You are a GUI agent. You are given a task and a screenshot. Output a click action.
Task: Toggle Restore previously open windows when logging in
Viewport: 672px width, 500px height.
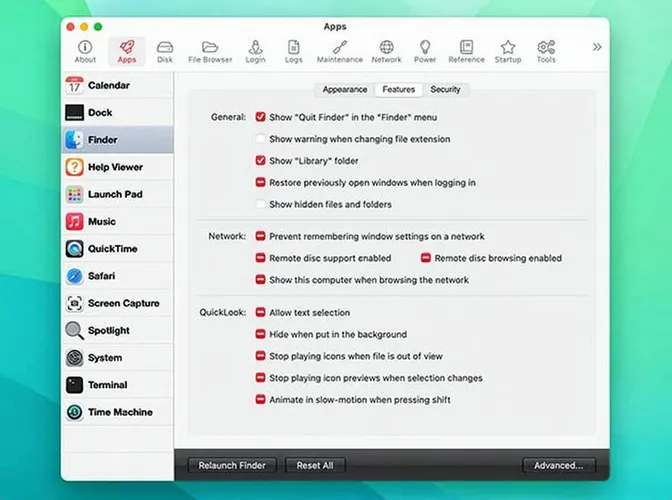coord(260,183)
